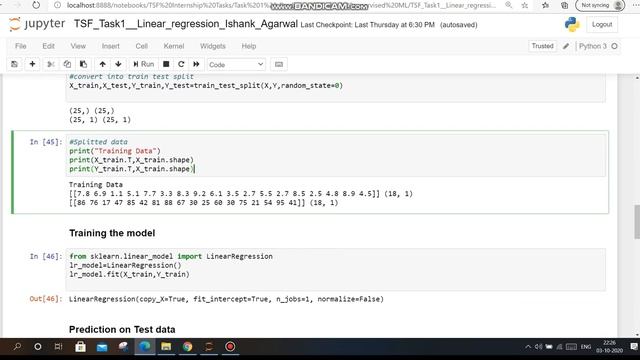Click the LinearRegression output text
The image size is (640, 360).
pyautogui.click(x=226, y=299)
